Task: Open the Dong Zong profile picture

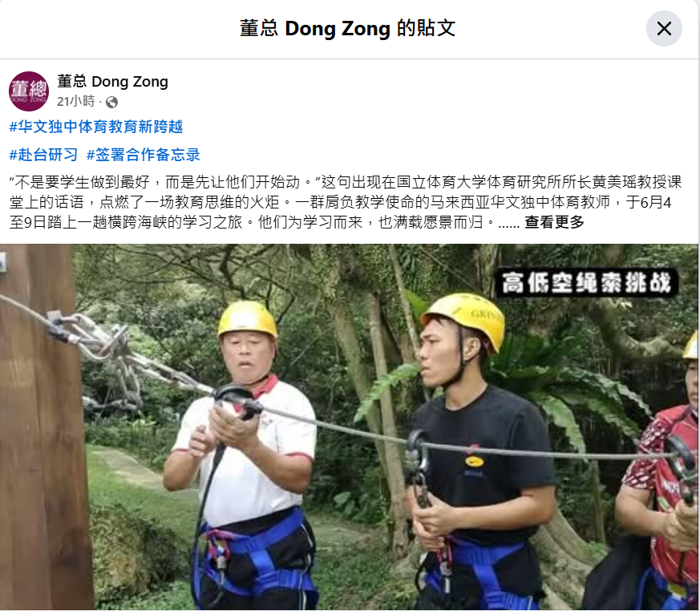Action: (29, 91)
